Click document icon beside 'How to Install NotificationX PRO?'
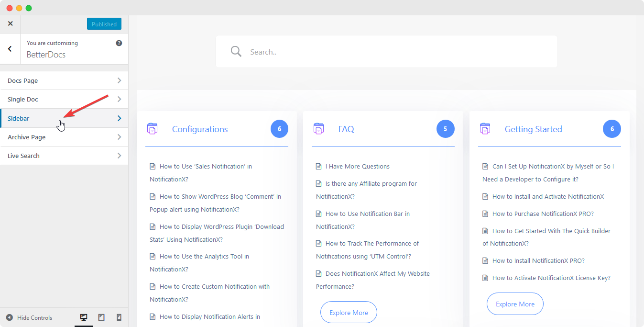 (x=485, y=260)
